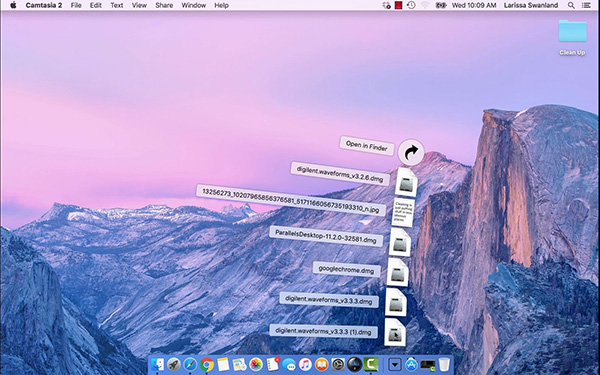This screenshot has height=375, width=600.
Task: Open the Help menu
Action: [x=221, y=5]
